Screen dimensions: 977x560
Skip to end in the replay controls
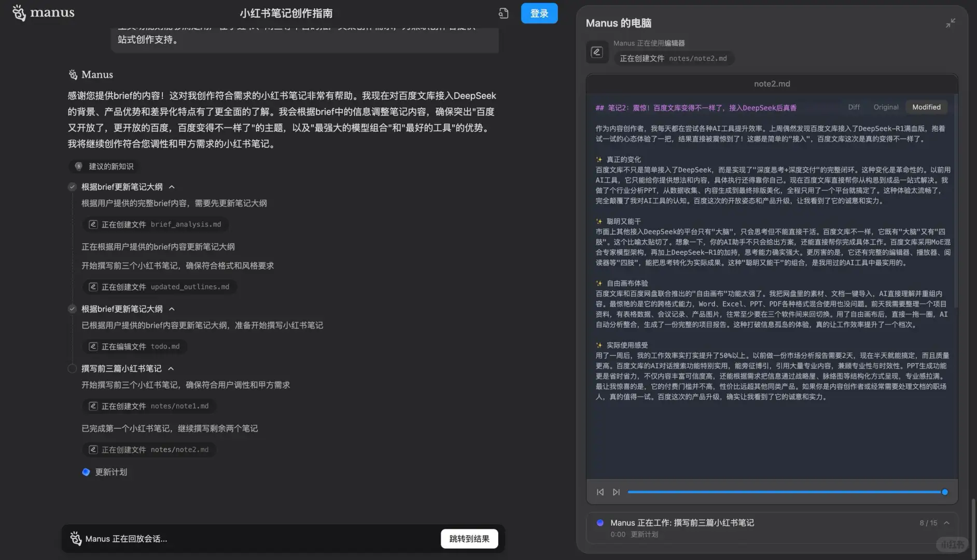616,492
